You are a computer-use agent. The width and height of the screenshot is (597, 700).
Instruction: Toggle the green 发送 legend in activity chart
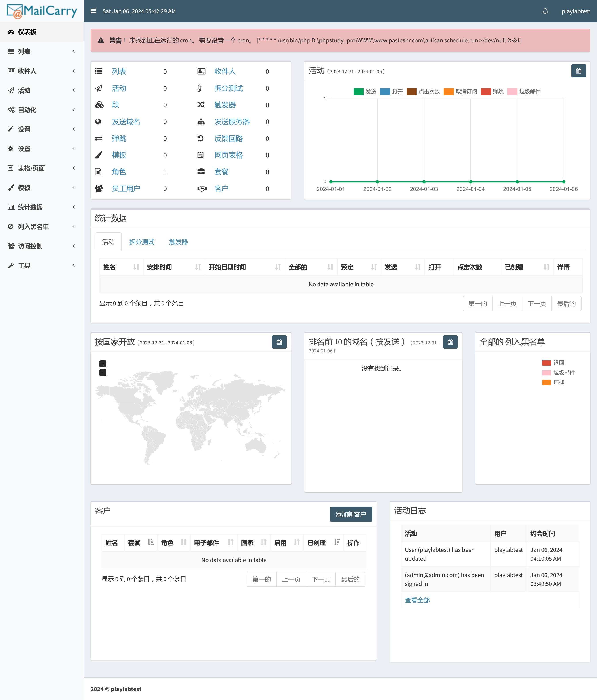[365, 92]
